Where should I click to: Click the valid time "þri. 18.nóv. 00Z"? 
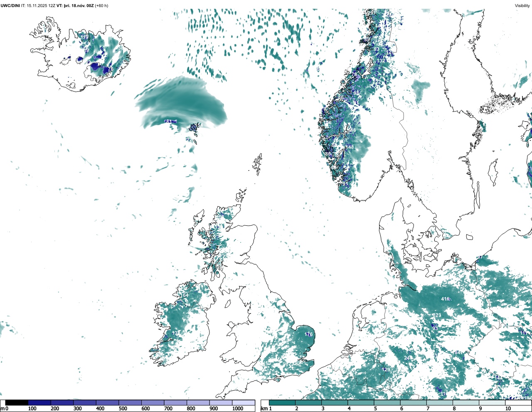(79, 6)
